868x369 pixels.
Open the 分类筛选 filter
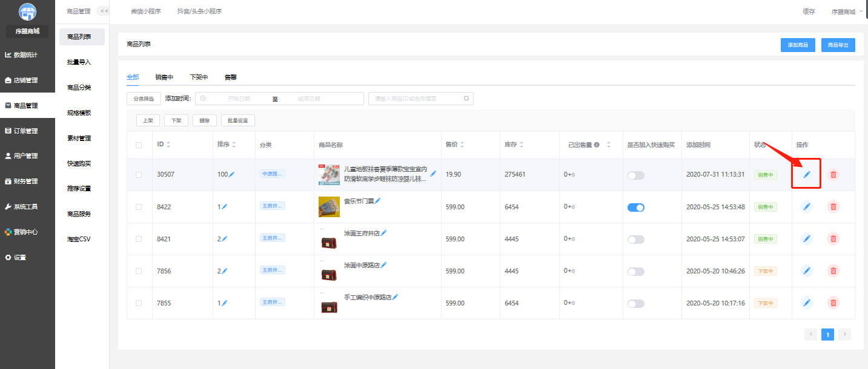[x=144, y=99]
